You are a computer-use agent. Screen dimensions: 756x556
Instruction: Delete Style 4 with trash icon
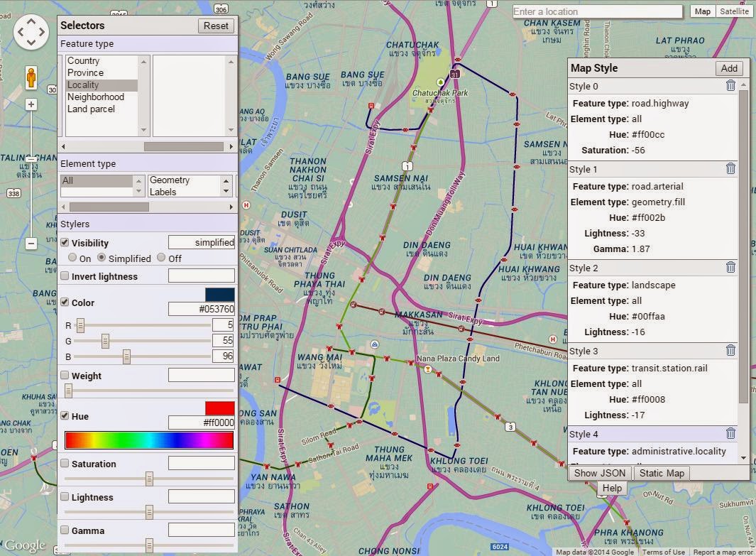point(731,434)
